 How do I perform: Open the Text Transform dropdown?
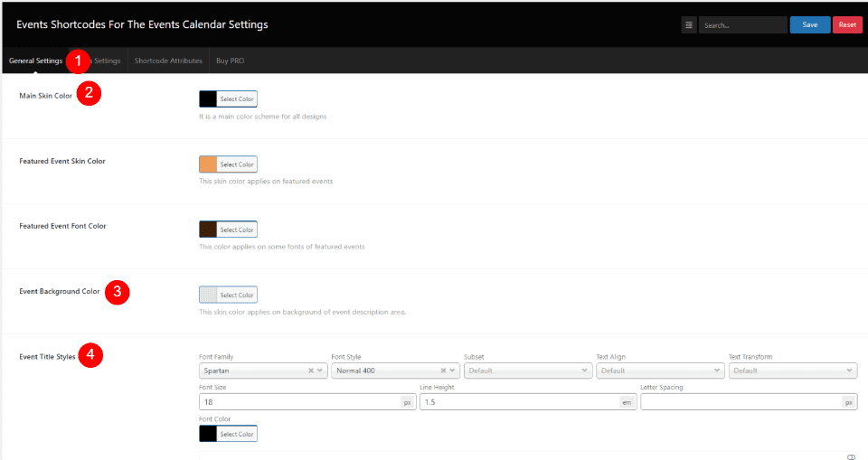point(791,371)
